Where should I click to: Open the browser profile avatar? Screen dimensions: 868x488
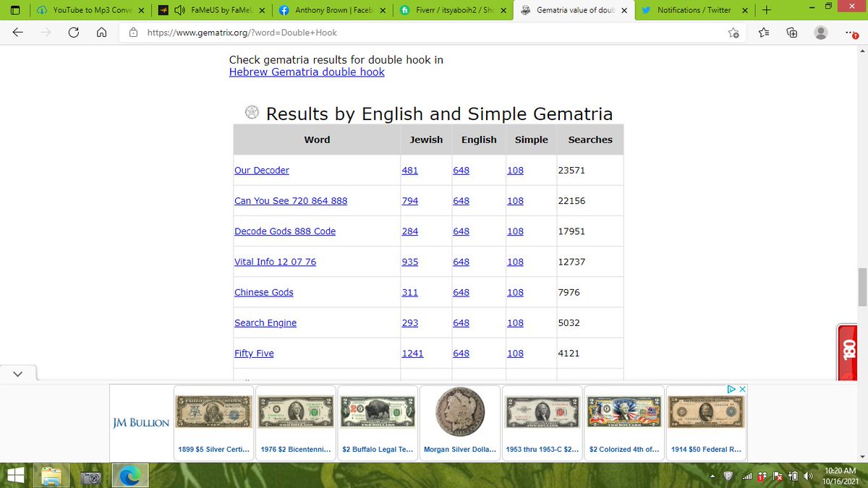click(x=820, y=33)
